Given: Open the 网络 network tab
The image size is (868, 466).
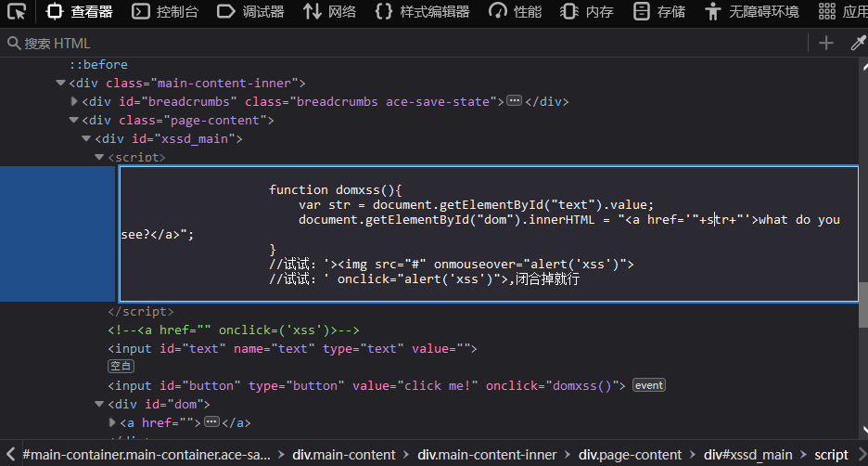Looking at the screenshot, I should tap(329, 12).
